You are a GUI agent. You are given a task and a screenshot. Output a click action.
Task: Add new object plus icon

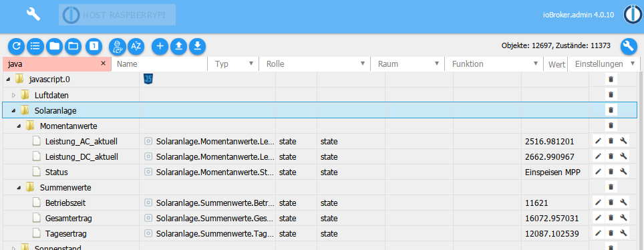[160, 47]
